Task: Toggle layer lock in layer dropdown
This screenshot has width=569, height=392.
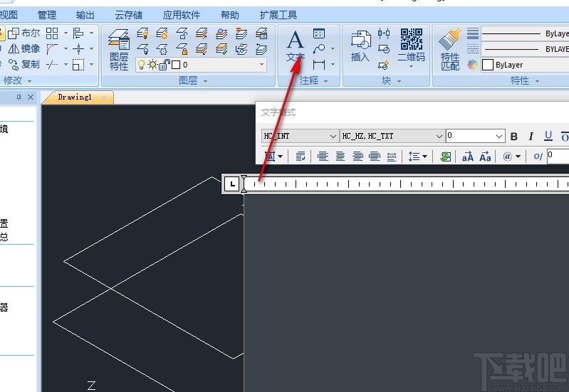Action: click(165, 65)
